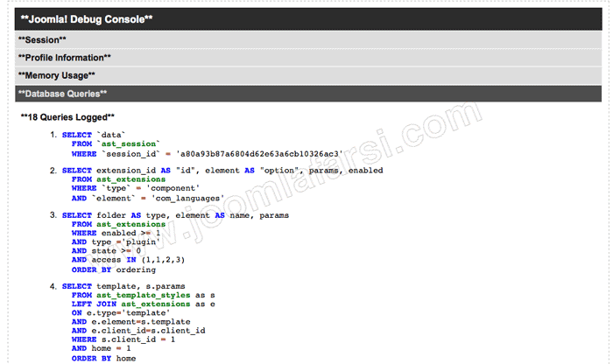The width and height of the screenshot is (613, 364).
Task: Click the 'AND state >= 0' line
Action: click(106, 251)
